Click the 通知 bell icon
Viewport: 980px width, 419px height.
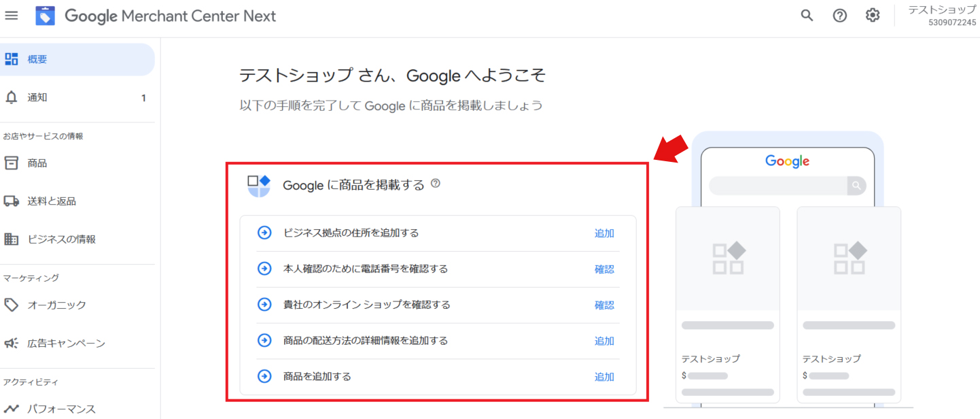[x=12, y=97]
